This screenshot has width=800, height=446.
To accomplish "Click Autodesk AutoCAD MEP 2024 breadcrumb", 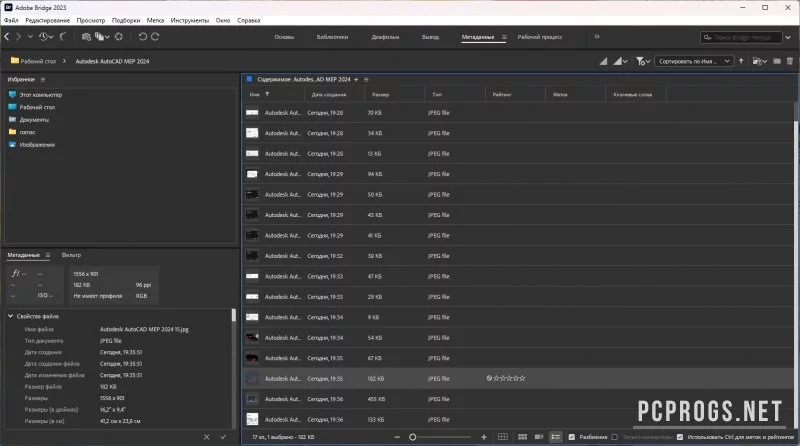I will click(x=112, y=61).
